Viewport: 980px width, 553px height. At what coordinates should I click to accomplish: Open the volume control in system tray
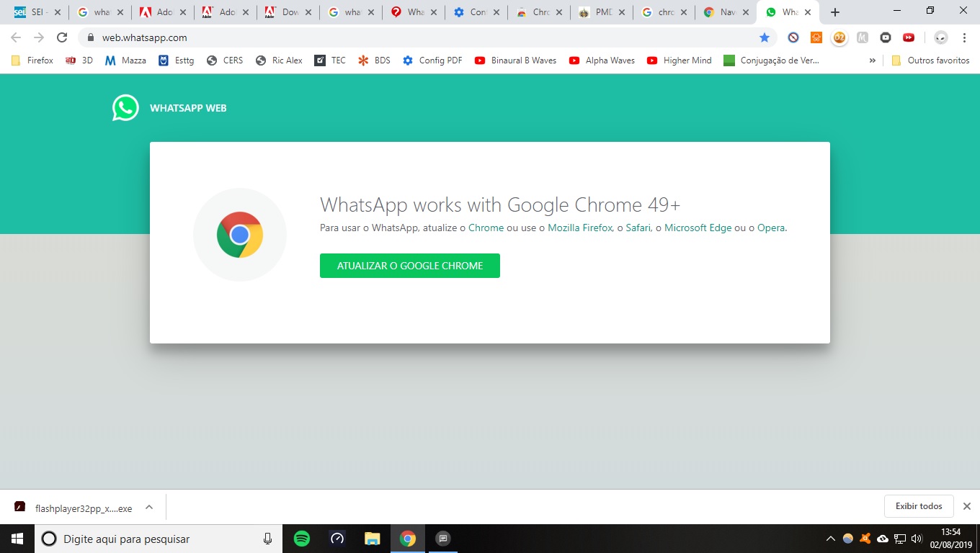coord(917,539)
